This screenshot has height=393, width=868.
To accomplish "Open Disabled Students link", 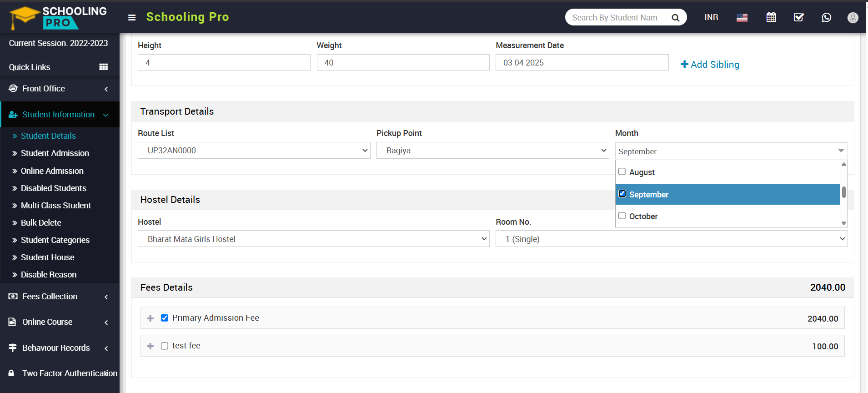I will click(x=54, y=188).
